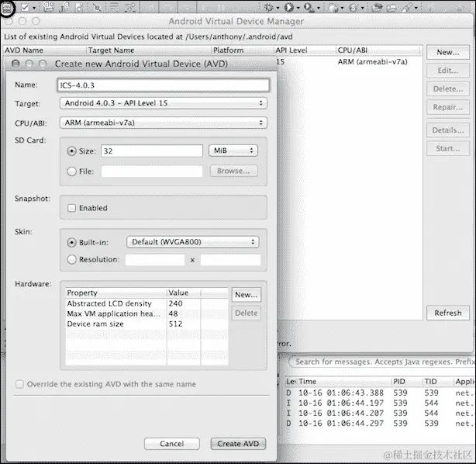Select the Max VM application heap row
The height and width of the screenshot is (464, 476).
(x=147, y=313)
